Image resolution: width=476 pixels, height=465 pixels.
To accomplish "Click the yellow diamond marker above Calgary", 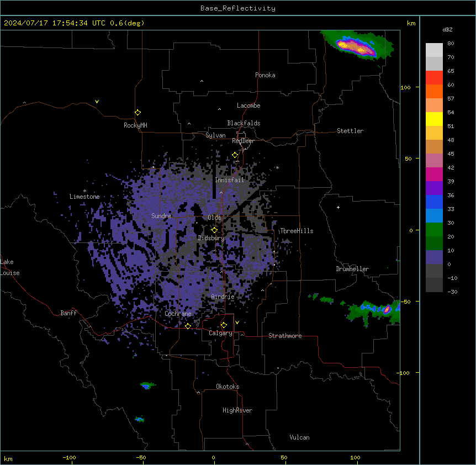I will tap(224, 325).
